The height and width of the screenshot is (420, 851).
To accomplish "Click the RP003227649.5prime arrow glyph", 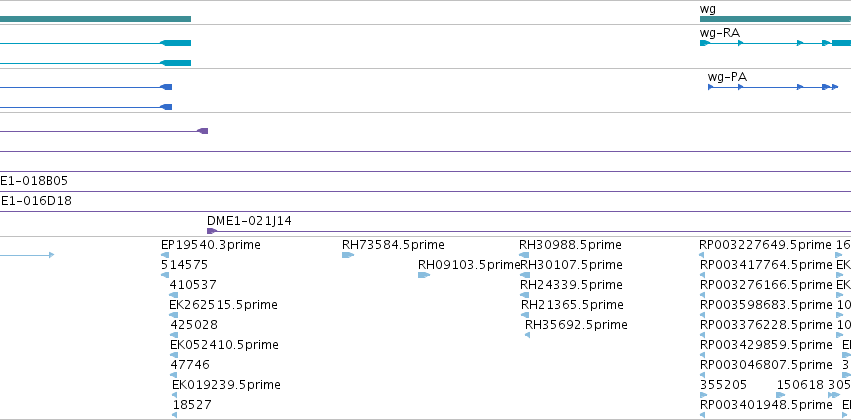I will [x=702, y=255].
